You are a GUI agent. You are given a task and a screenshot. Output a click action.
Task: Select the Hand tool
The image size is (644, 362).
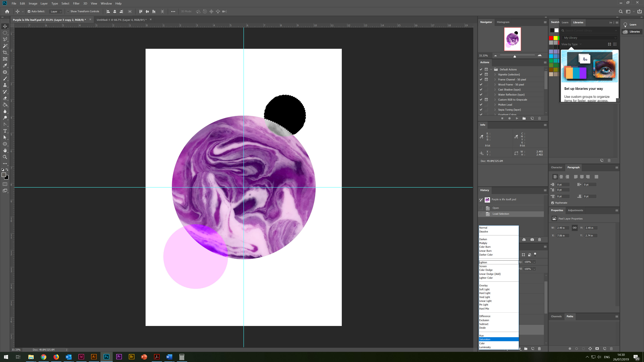click(x=5, y=150)
